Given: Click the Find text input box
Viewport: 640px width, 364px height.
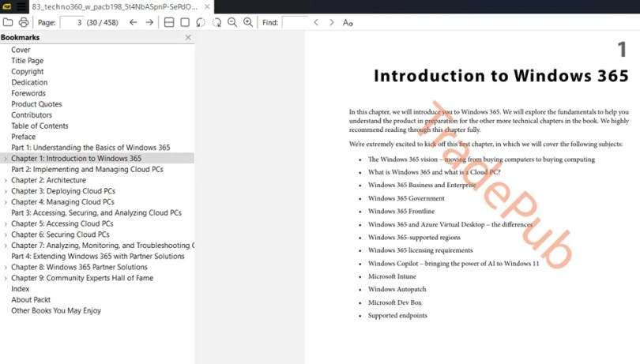Looking at the screenshot, I should pos(295,22).
